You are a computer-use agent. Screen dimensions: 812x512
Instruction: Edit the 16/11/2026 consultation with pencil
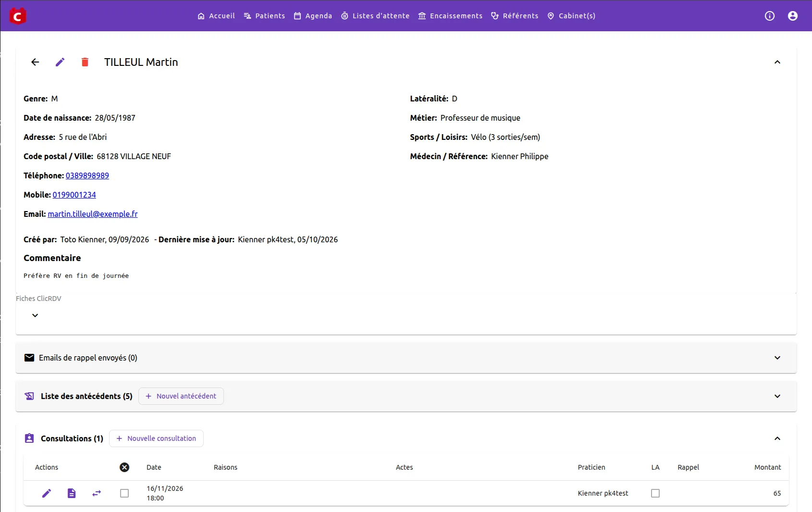(47, 493)
